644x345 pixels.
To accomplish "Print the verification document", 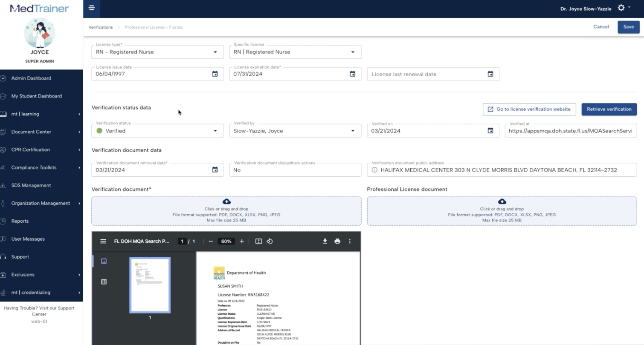I will tap(337, 241).
